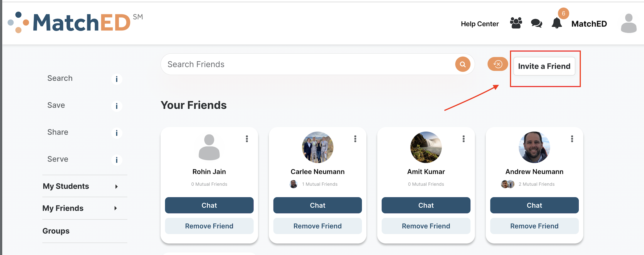Chat with Amit Kumar
Image resolution: width=644 pixels, height=255 pixels.
426,205
